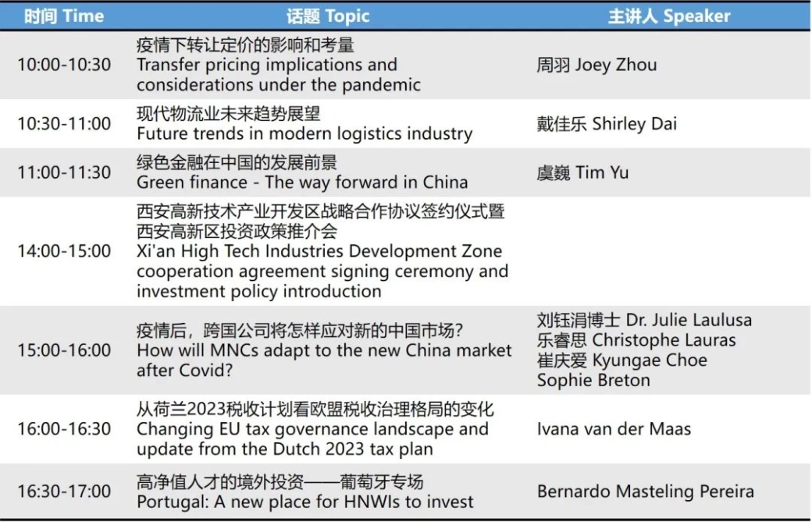Click the MNCs adapt to China market topic
812x522 pixels.
pos(323,350)
